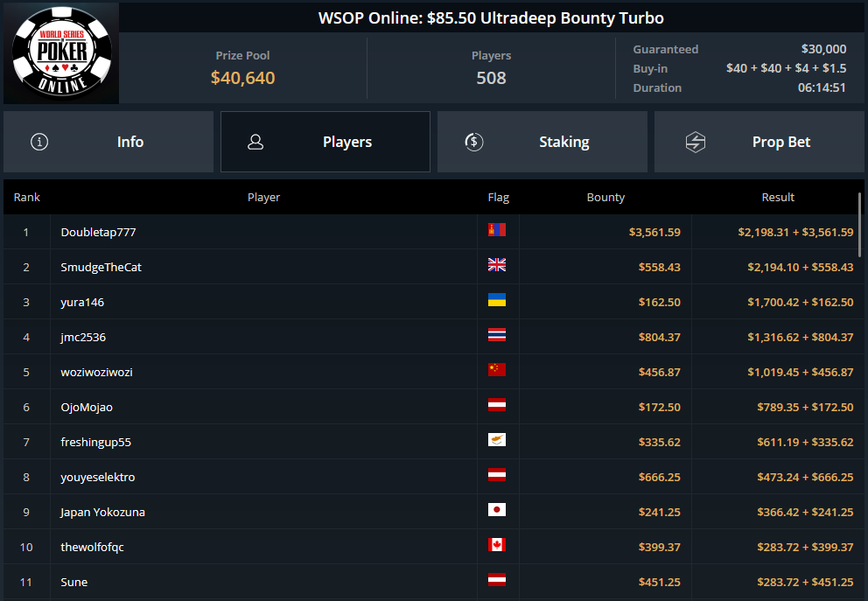The height and width of the screenshot is (601, 868).
Task: Select player name Sune
Action: coord(73,582)
